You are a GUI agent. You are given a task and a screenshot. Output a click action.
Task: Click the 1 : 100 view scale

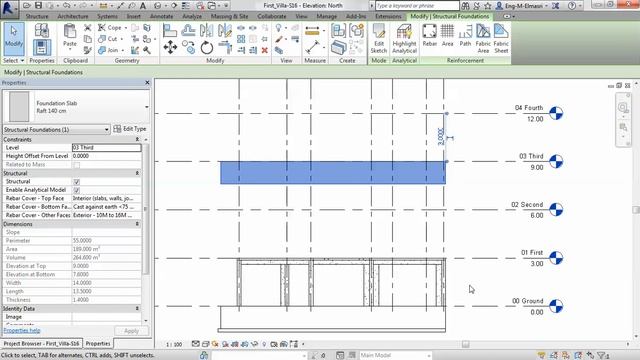tap(174, 344)
